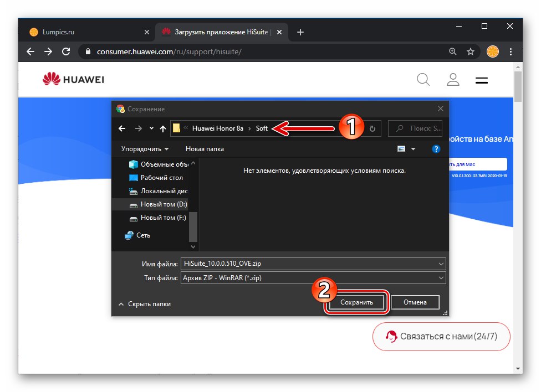Open a new browser tab
Image resolution: width=541 pixels, height=392 pixels.
coord(300,32)
